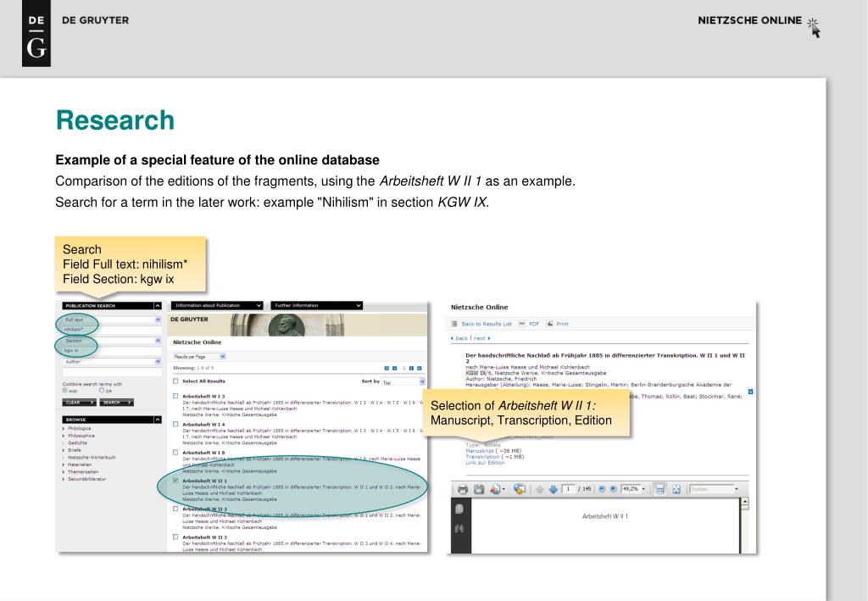Click the SEARCH button
The image size is (868, 601).
click(116, 403)
